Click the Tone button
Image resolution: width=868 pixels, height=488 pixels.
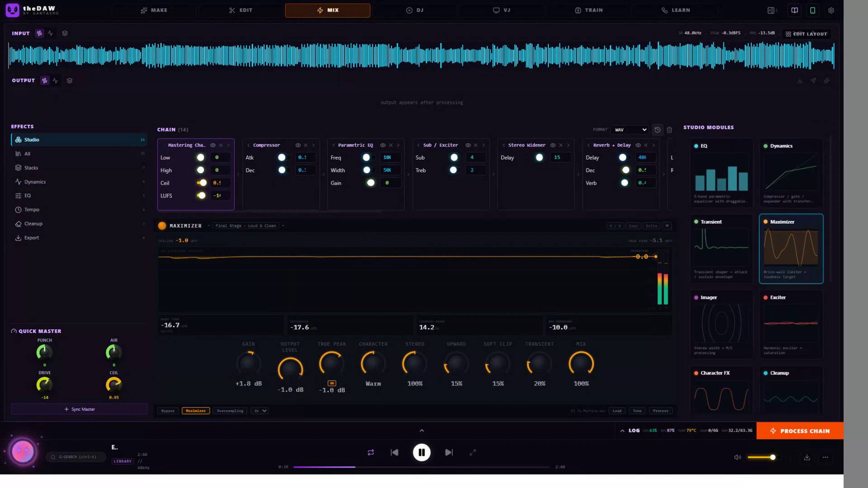coord(637,411)
